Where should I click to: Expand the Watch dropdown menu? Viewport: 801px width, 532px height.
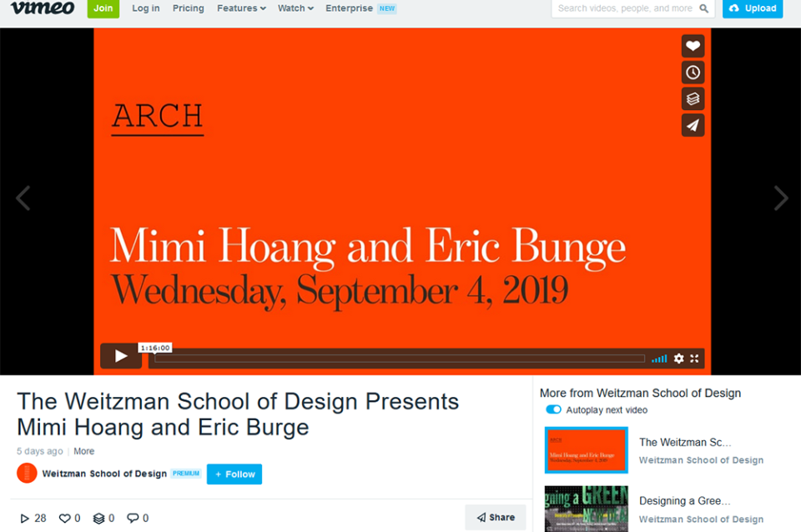(295, 8)
